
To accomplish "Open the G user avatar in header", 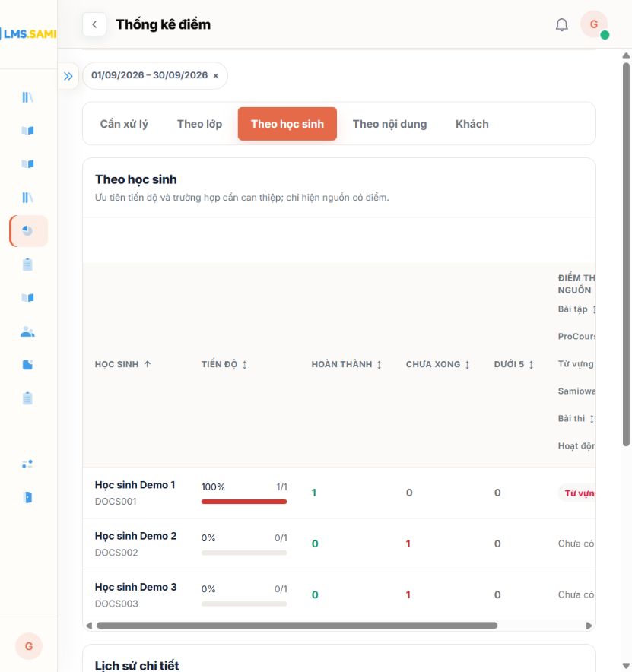I will point(594,24).
